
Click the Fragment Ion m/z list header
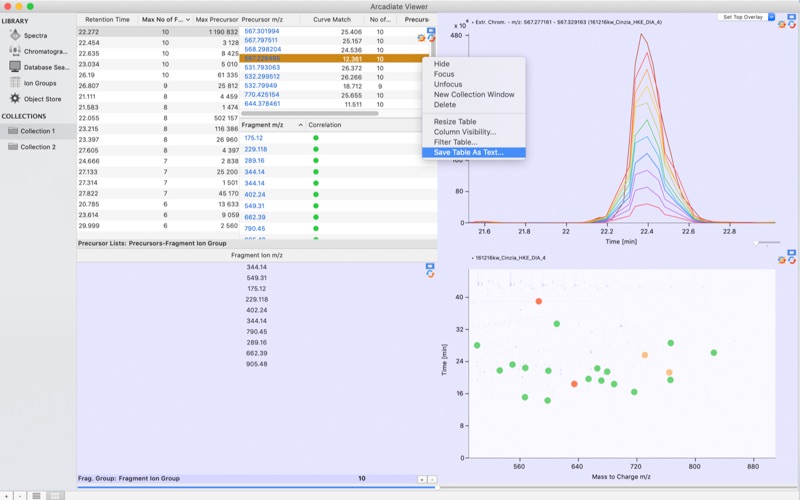pos(257,255)
